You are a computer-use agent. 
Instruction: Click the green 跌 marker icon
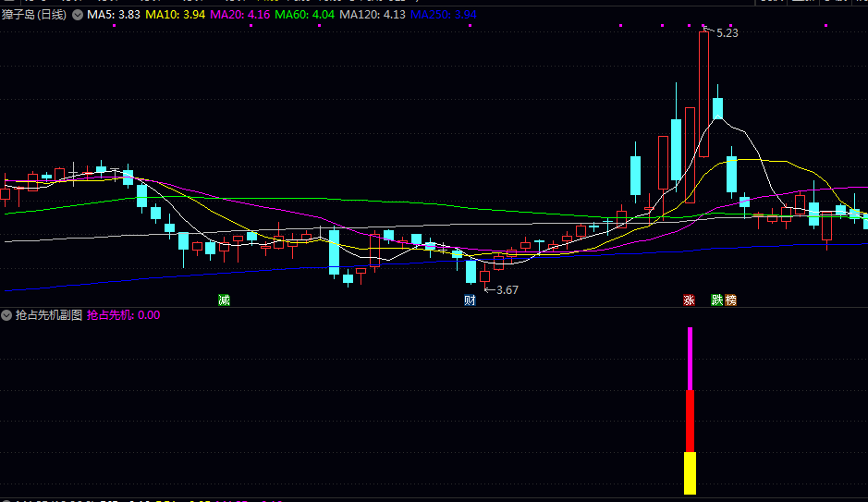[x=717, y=300]
